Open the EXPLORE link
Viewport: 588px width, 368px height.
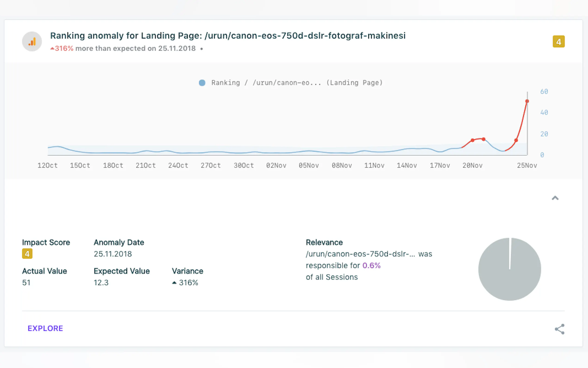[45, 328]
